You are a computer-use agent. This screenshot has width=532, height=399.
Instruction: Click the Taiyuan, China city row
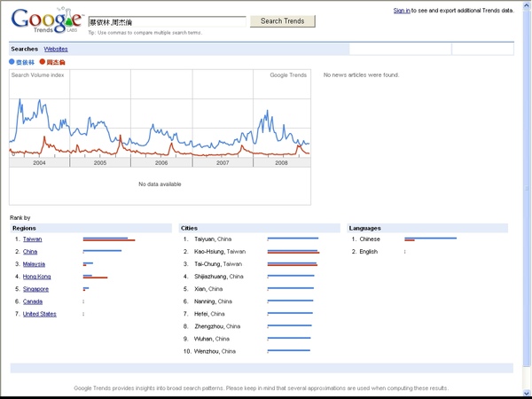pyautogui.click(x=251, y=239)
